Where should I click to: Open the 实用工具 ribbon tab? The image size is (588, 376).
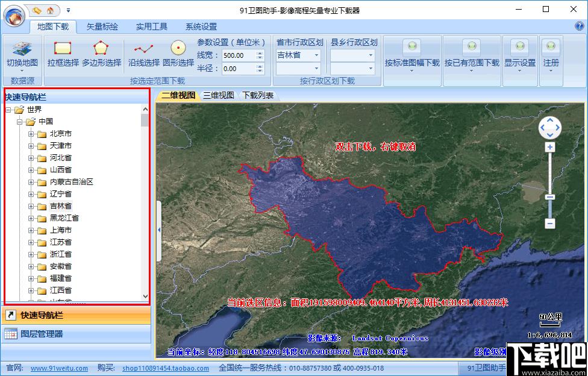tap(151, 27)
